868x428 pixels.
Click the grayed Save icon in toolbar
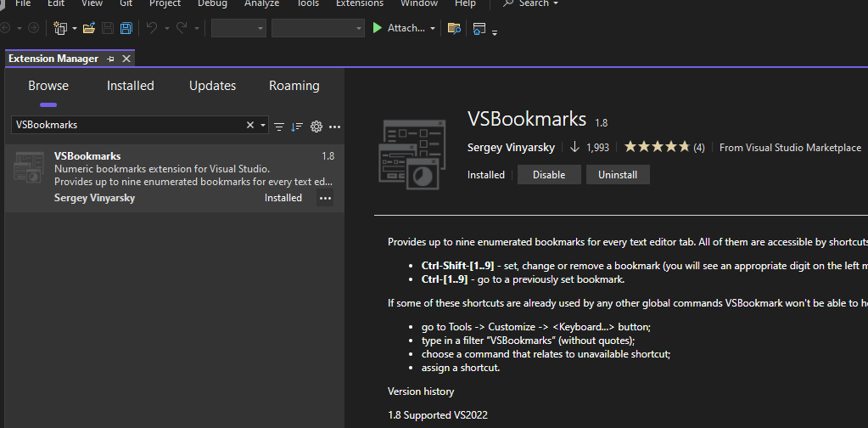point(108,28)
